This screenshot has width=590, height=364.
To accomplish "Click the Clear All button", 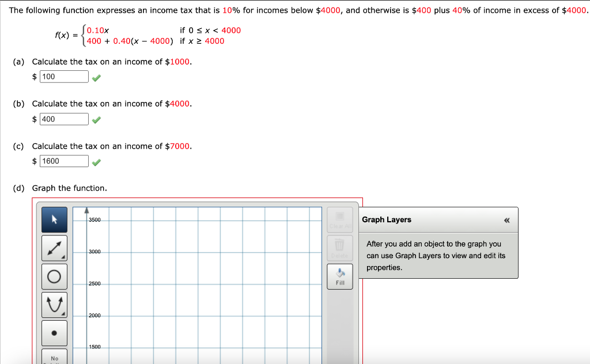I will [339, 220].
